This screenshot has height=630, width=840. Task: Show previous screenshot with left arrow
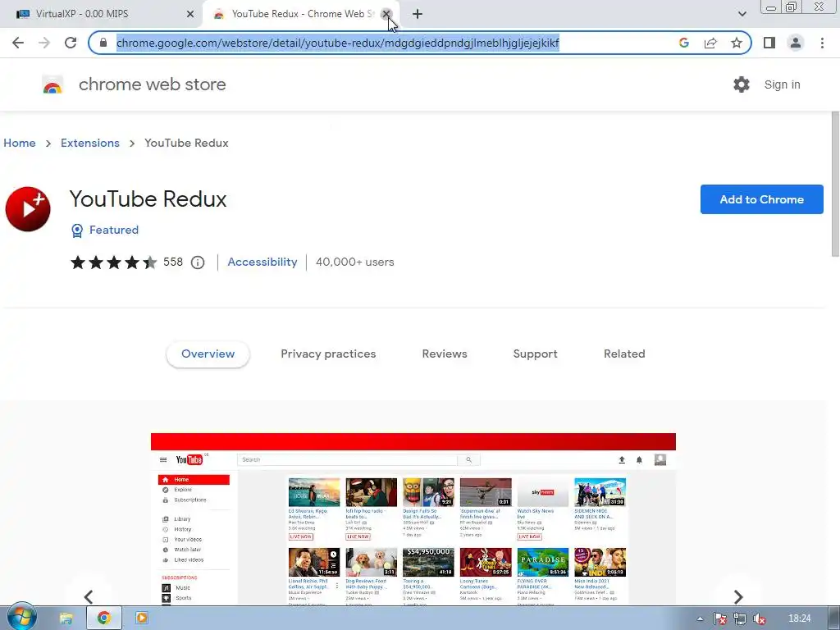tap(89, 596)
